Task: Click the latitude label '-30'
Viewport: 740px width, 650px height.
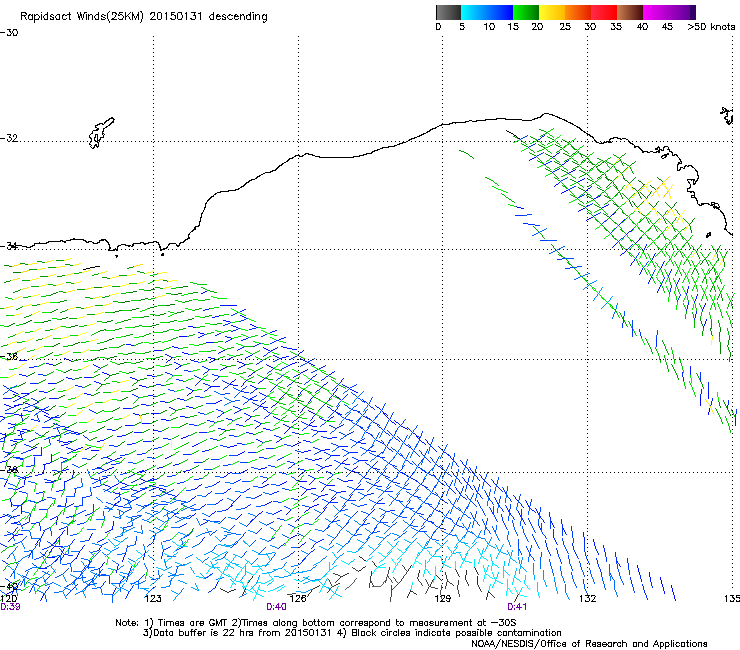Action: pos(9,33)
